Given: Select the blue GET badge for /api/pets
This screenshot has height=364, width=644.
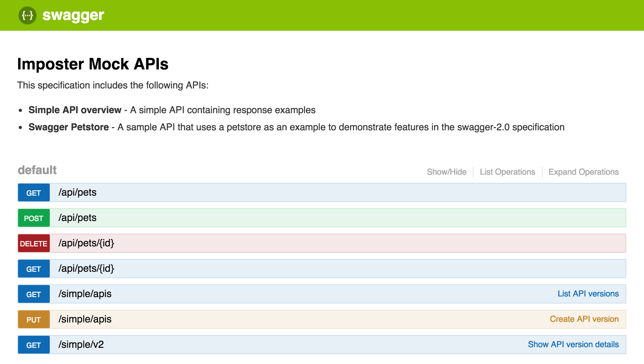Looking at the screenshot, I should (34, 192).
